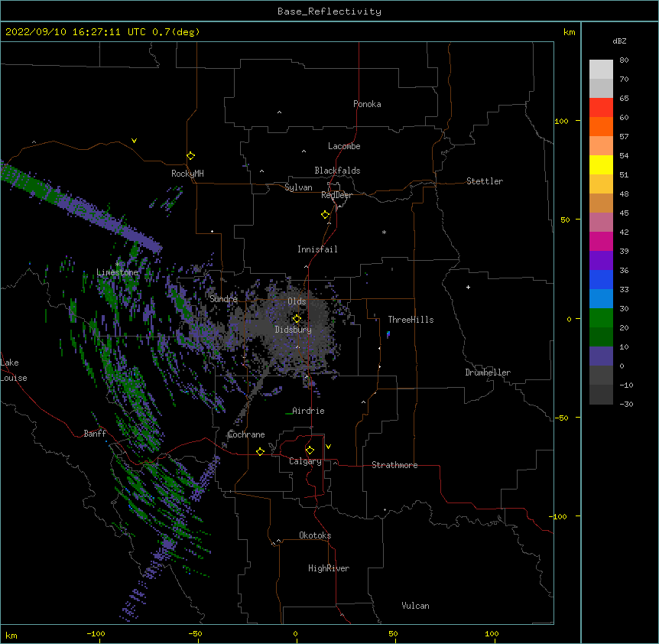
Task: Select the -30 to -10 dBZ dark gray swatch
Action: (601, 395)
